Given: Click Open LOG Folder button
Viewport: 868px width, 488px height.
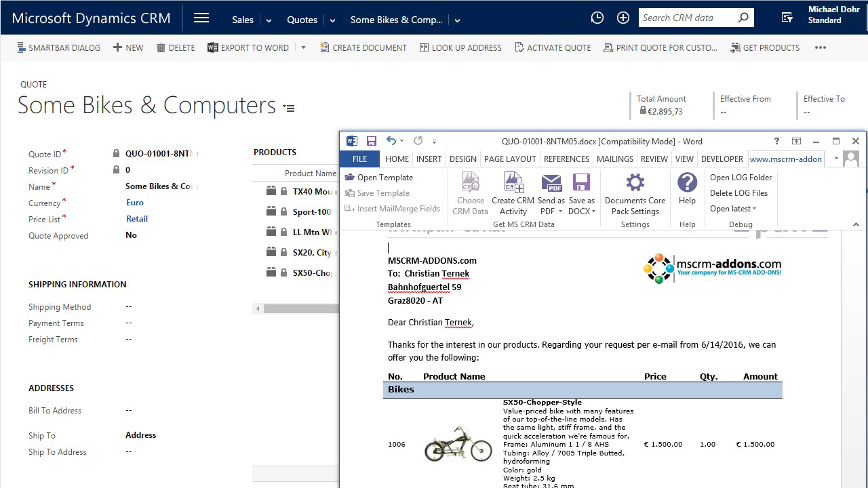Looking at the screenshot, I should coord(741,178).
